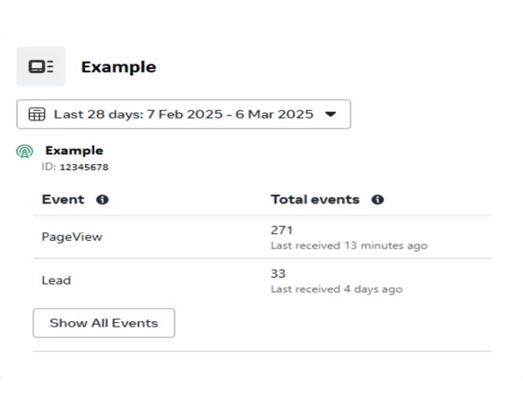Click the 7 Feb 2025 - 6 Mar 2025 text
The image size is (523, 420).
tap(230, 114)
